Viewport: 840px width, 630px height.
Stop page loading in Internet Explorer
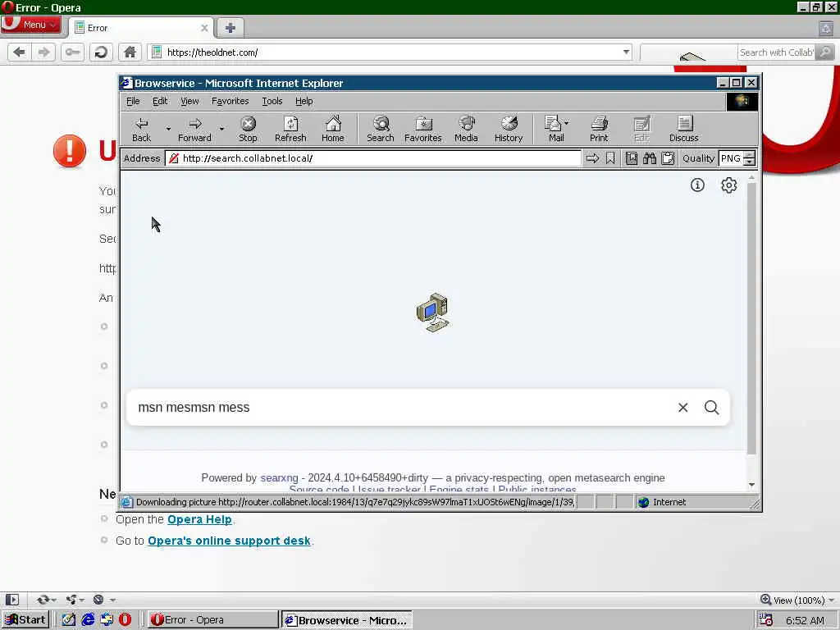248,129
